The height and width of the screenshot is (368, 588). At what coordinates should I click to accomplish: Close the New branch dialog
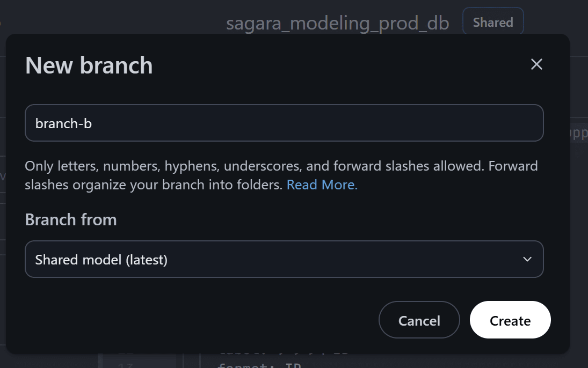point(536,64)
